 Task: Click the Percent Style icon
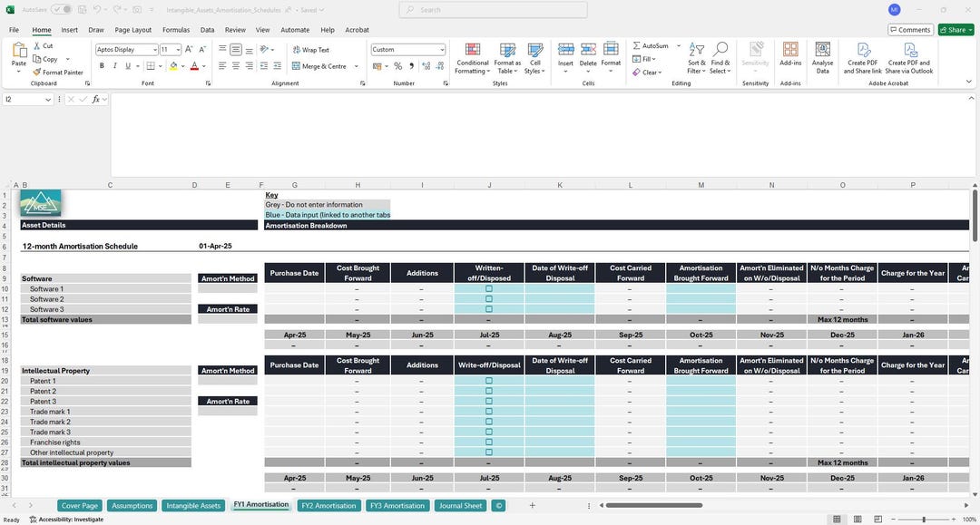click(x=397, y=66)
